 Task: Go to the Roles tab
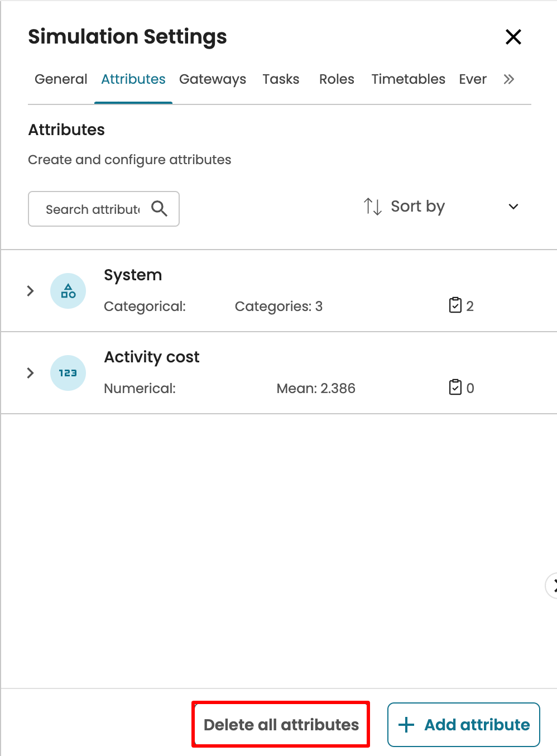[337, 79]
